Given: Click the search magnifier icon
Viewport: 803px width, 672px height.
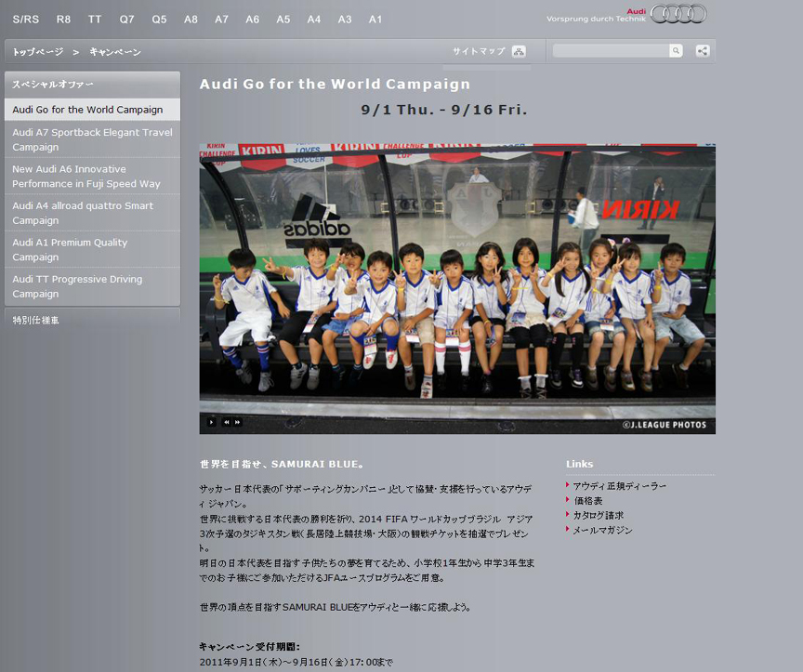Looking at the screenshot, I should pos(676,50).
